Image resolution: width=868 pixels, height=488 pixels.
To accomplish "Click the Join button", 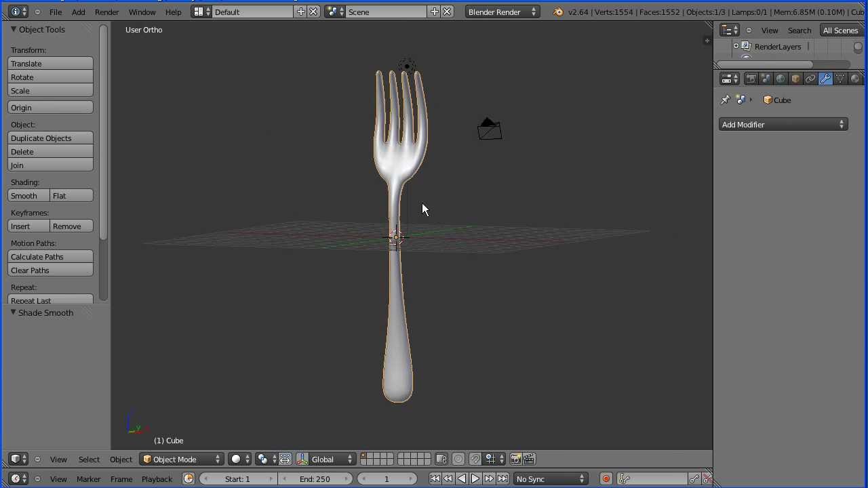I will pos(51,165).
